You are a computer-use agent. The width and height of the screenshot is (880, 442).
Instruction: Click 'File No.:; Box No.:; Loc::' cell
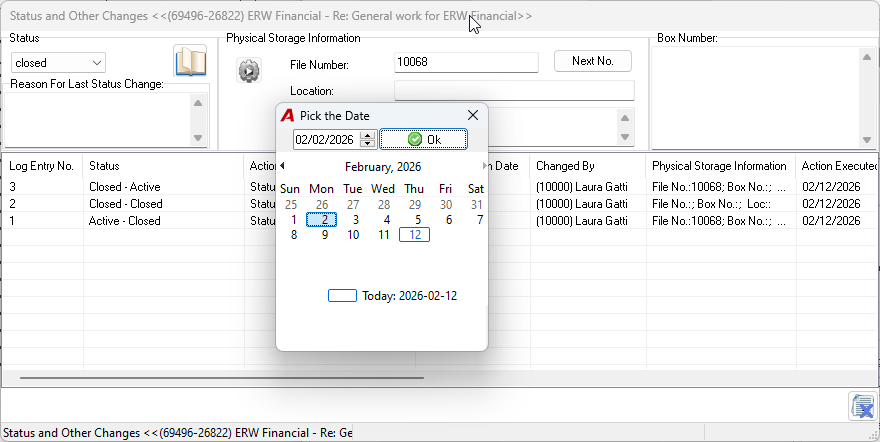721,204
